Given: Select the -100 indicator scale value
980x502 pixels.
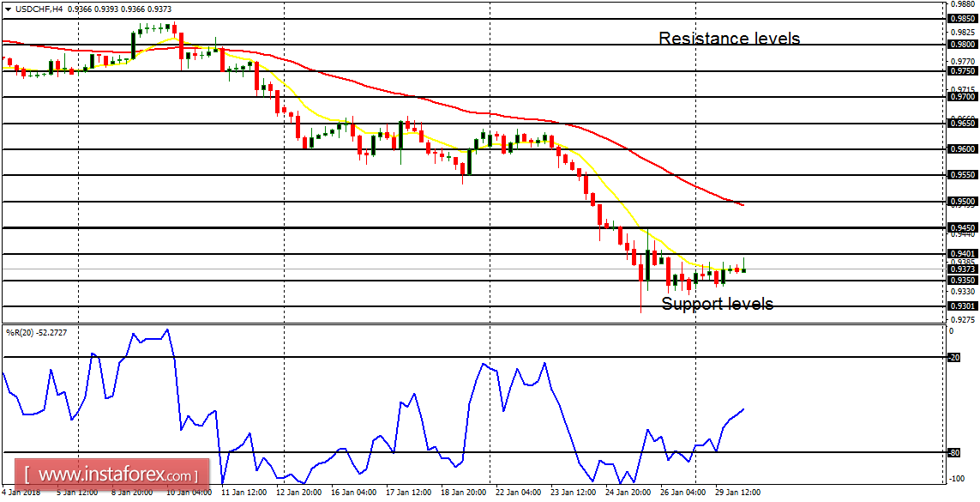Looking at the screenshot, I should (957, 479).
